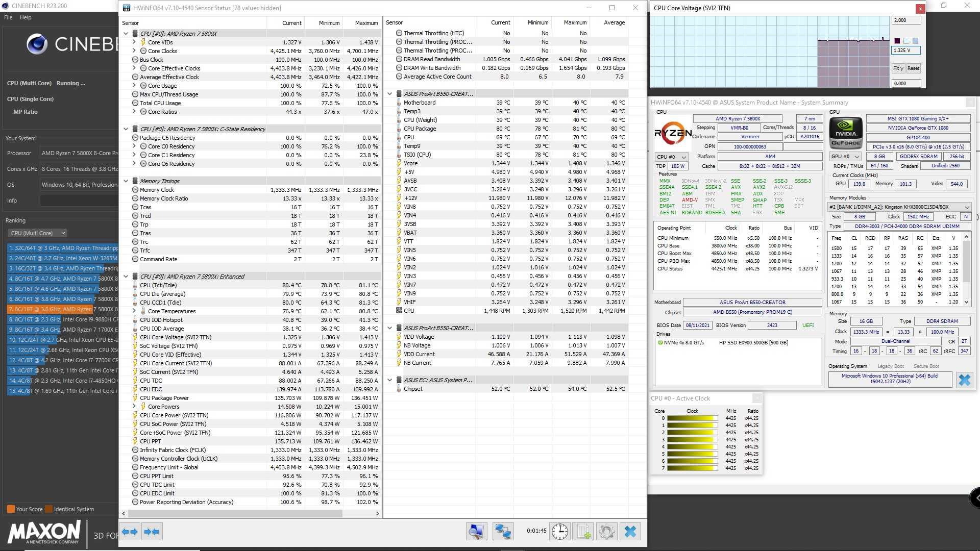980x551 pixels.
Task: Click the log file with plus icon
Action: point(583,532)
